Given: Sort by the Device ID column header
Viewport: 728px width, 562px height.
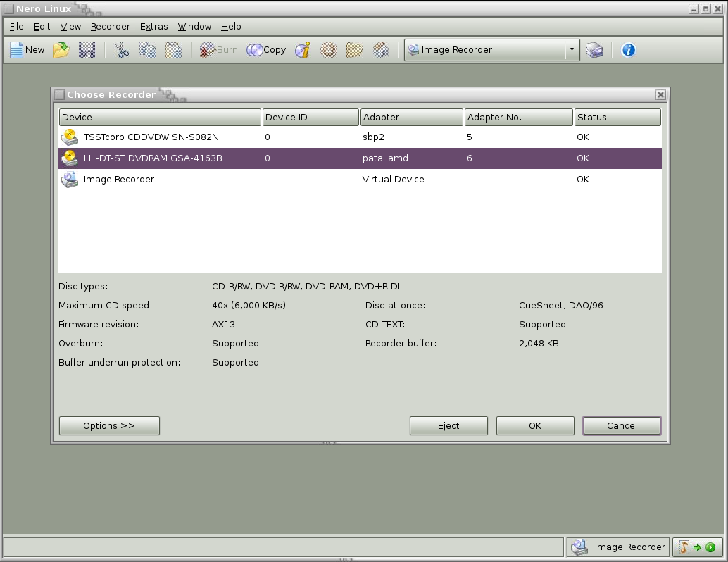Looking at the screenshot, I should coord(310,117).
